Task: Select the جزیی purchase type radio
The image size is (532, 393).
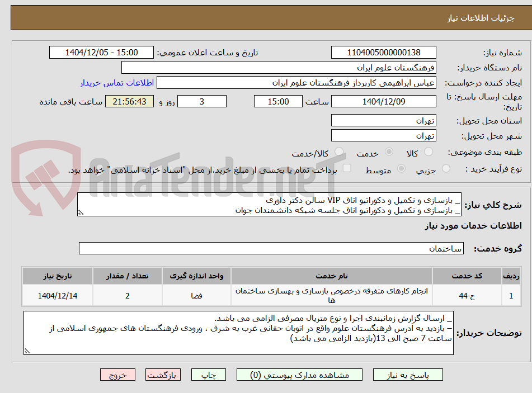Action: coord(446,168)
